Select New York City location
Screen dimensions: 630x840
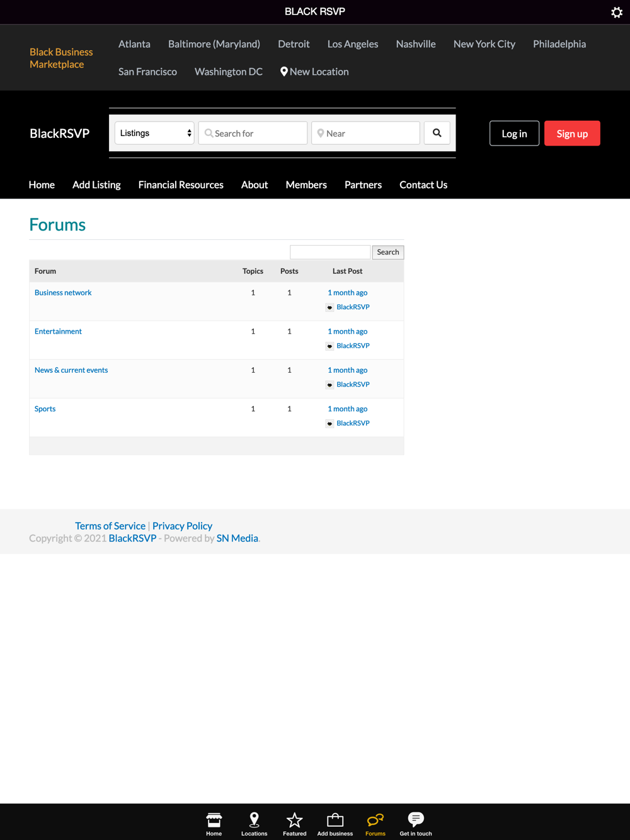tap(484, 44)
